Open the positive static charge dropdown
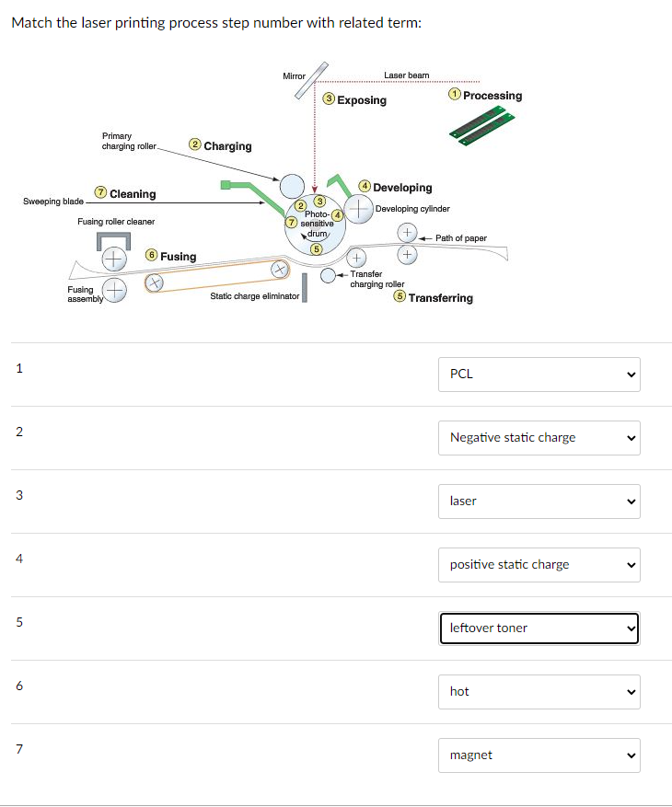The width and height of the screenshot is (672, 807). [539, 565]
